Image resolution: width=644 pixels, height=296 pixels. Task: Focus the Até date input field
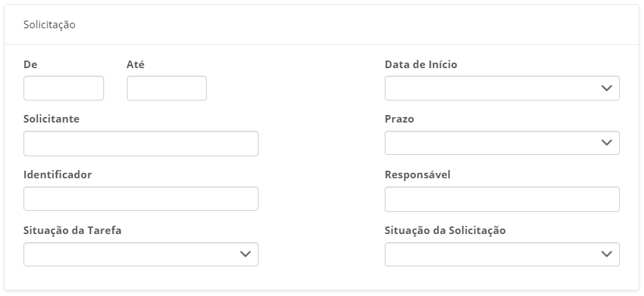tap(167, 88)
